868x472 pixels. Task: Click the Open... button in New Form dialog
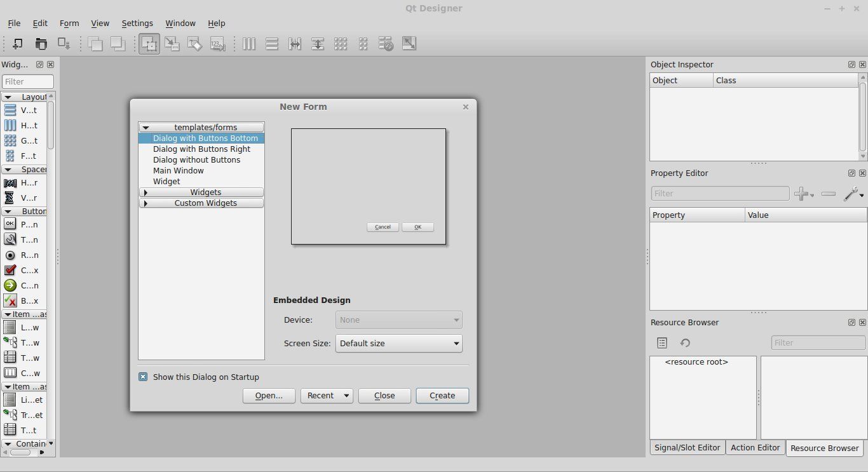tap(268, 395)
